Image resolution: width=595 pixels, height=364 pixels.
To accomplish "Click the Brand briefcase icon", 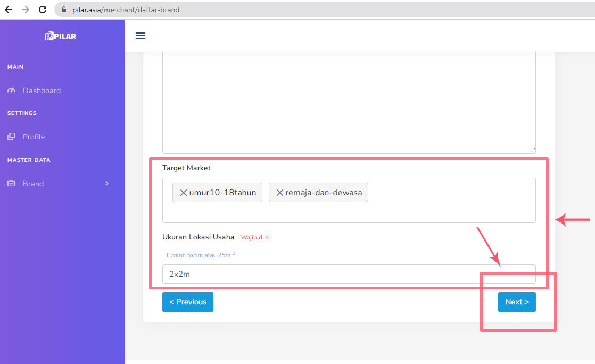I will click(x=11, y=184).
